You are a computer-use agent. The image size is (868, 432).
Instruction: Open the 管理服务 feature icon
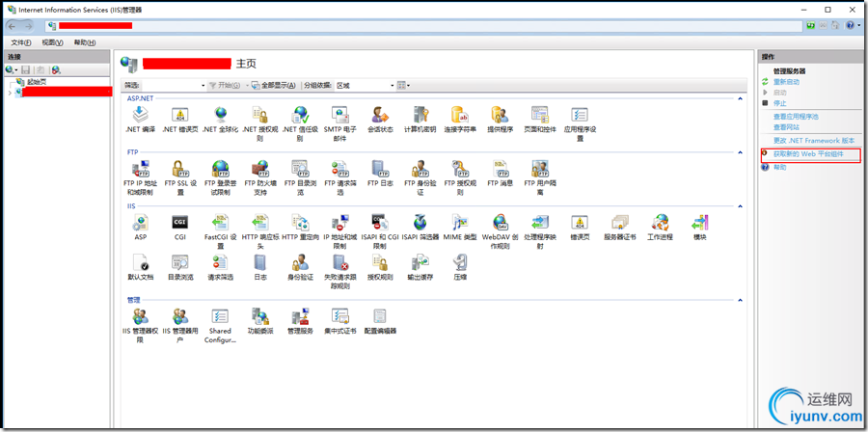(300, 316)
